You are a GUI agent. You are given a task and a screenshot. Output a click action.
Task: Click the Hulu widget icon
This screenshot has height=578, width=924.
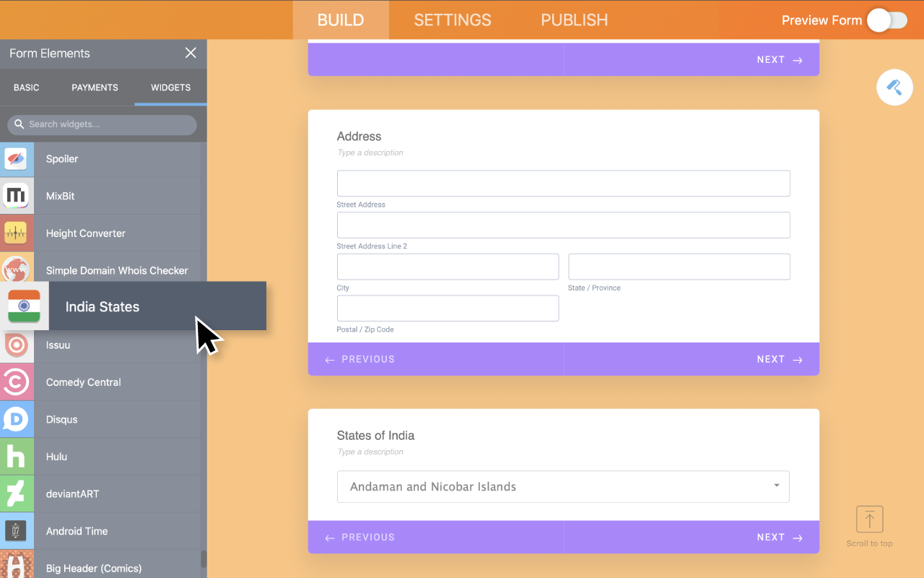click(16, 457)
